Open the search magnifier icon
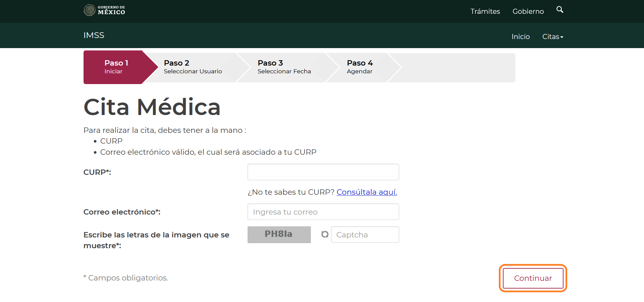644x302 pixels. [560, 10]
